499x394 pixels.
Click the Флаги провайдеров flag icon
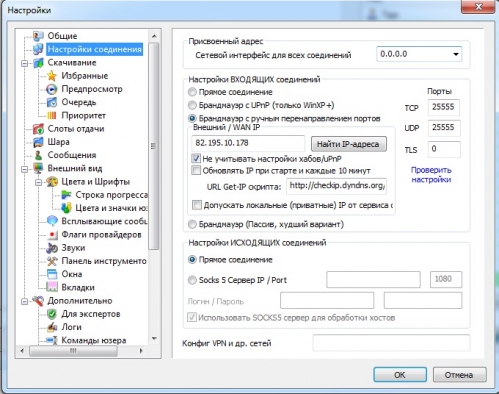tap(52, 235)
